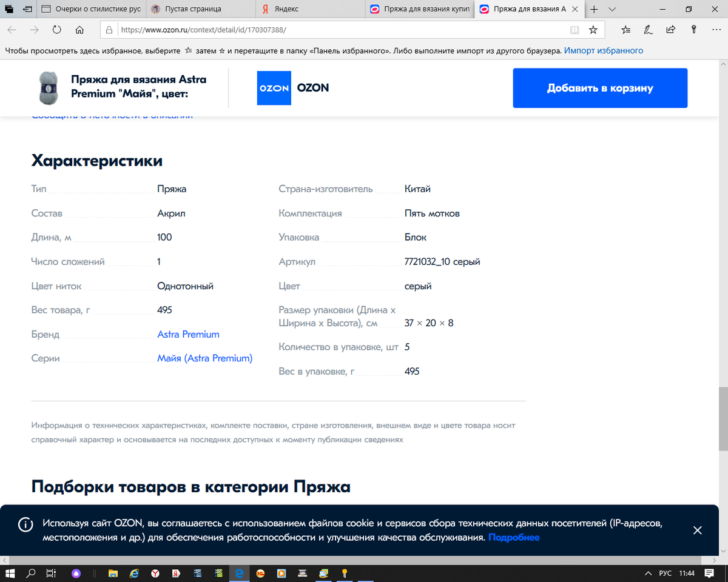This screenshot has height=582, width=728.
Task: Open File Explorer from the taskbar
Action: point(113,573)
